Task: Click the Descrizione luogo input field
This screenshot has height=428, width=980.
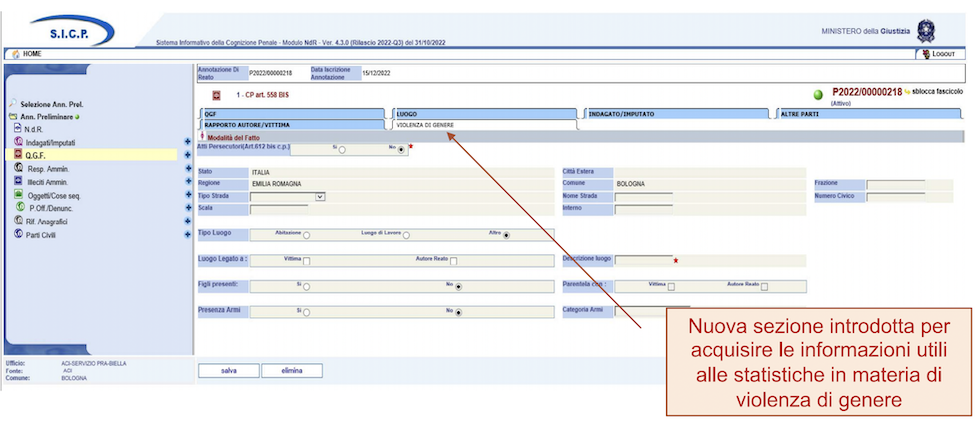Action: point(642,260)
